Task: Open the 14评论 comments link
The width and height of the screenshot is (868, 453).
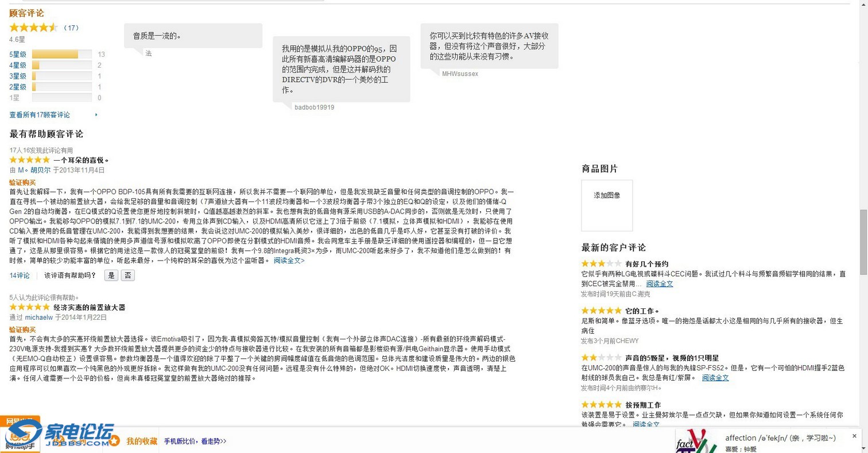Action: click(x=20, y=276)
